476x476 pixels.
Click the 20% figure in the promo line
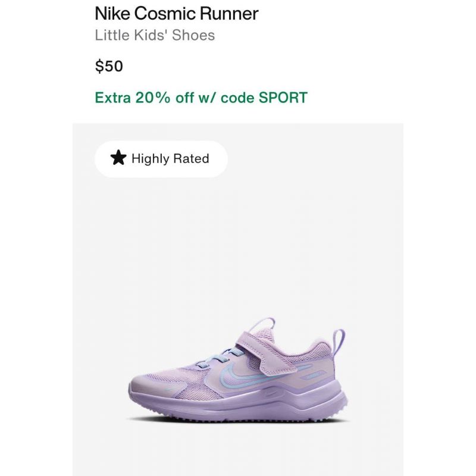point(153,98)
